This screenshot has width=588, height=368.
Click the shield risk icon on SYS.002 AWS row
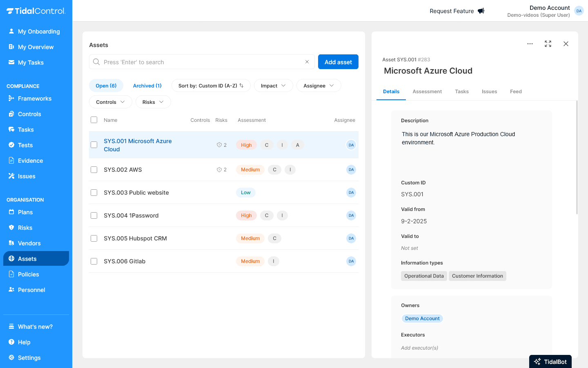point(219,170)
